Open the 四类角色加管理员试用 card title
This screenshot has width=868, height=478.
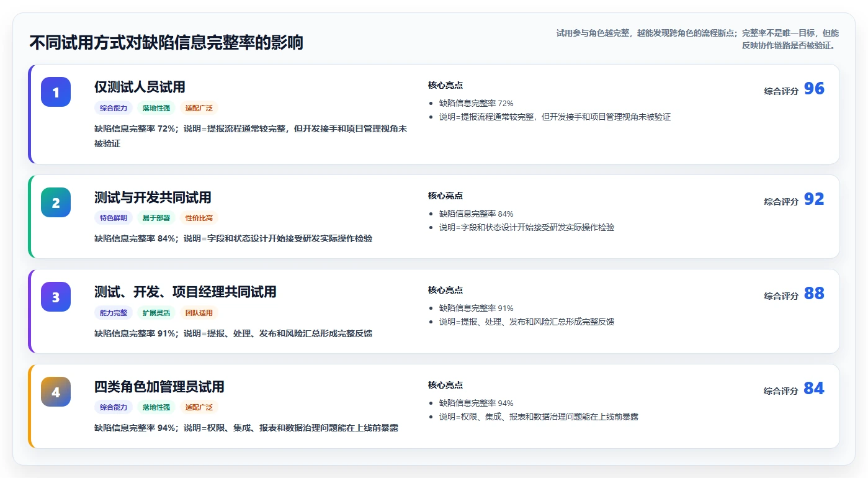coord(159,387)
